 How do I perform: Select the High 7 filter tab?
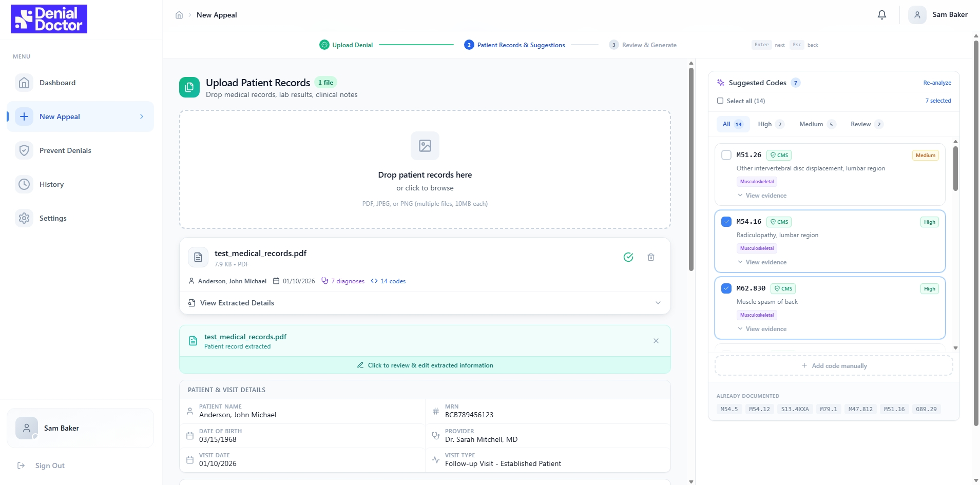(771, 124)
